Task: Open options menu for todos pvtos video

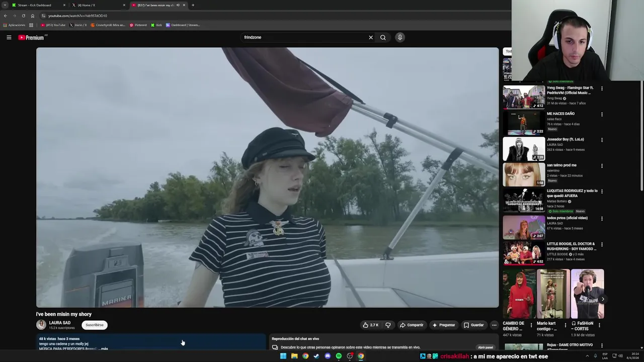Action: (x=602, y=218)
